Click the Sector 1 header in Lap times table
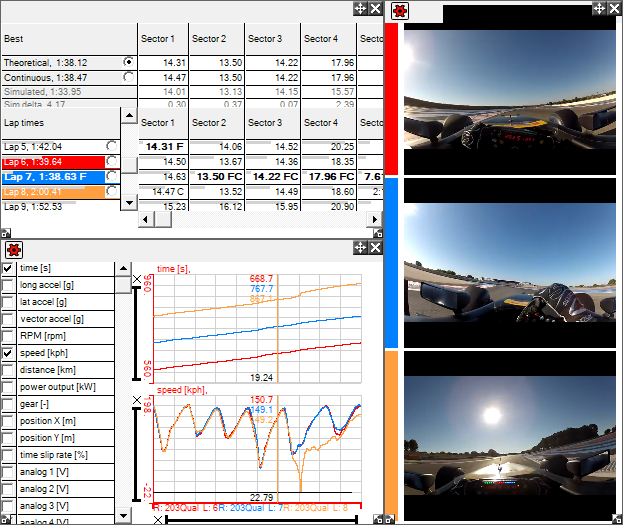Viewport: 623px width, 525px height. coord(157,123)
